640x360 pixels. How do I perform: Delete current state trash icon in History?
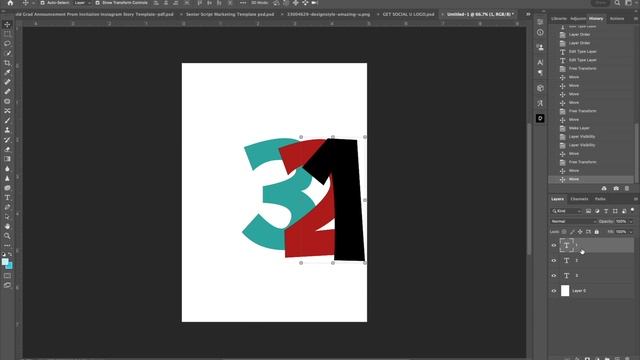[x=627, y=188]
